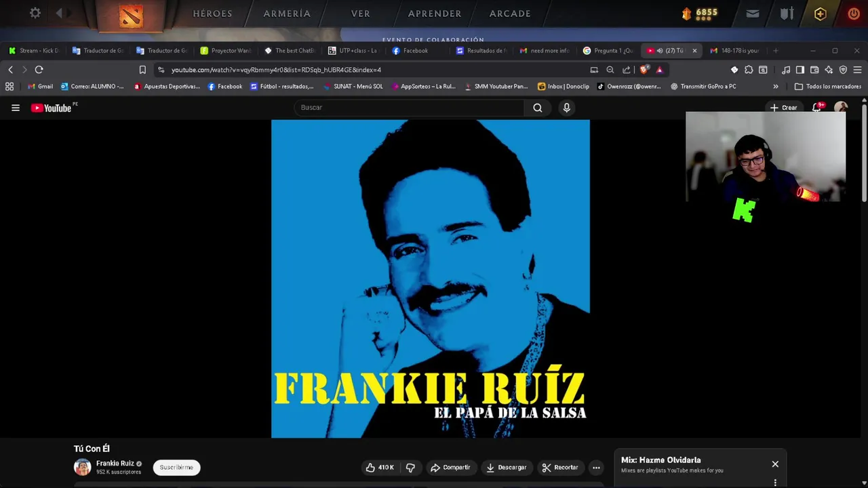Switch to the Pregunta 1 Google tab
The width and height of the screenshot is (868, 488).
[609, 50]
